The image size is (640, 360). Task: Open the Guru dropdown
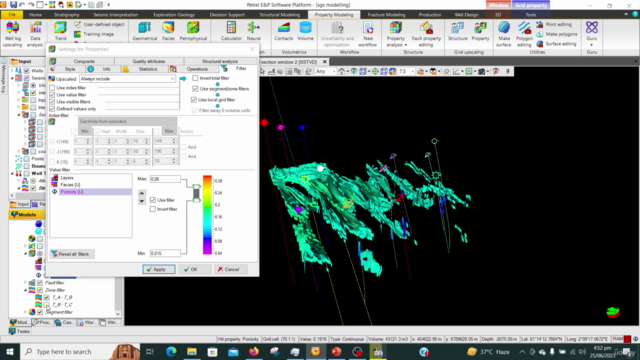click(591, 45)
